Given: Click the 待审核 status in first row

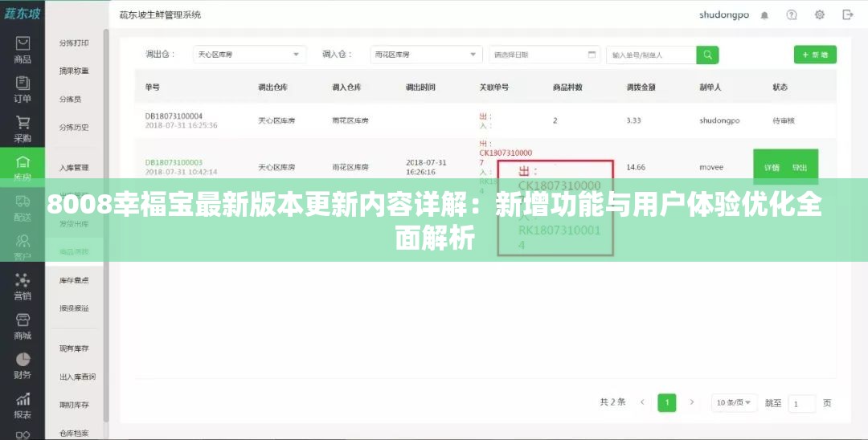Looking at the screenshot, I should tap(784, 120).
